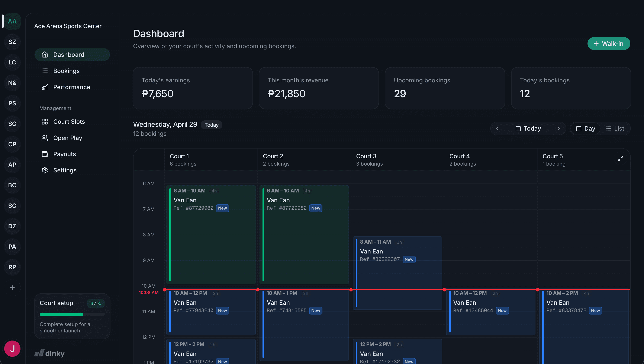Screen dimensions: 644x364
Task: Click Ace Arena Sports Center title
Action: point(68,26)
